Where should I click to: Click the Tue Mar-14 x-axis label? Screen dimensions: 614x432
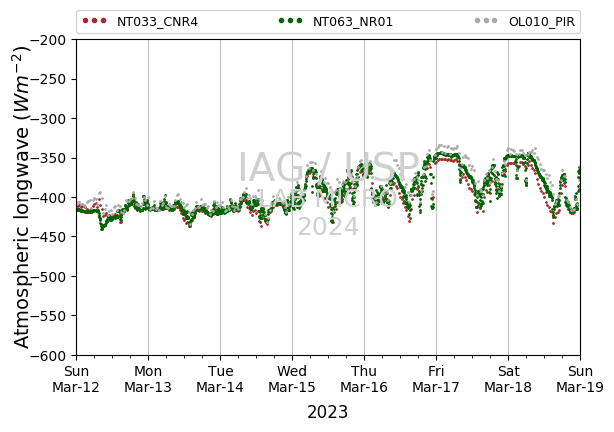click(220, 379)
